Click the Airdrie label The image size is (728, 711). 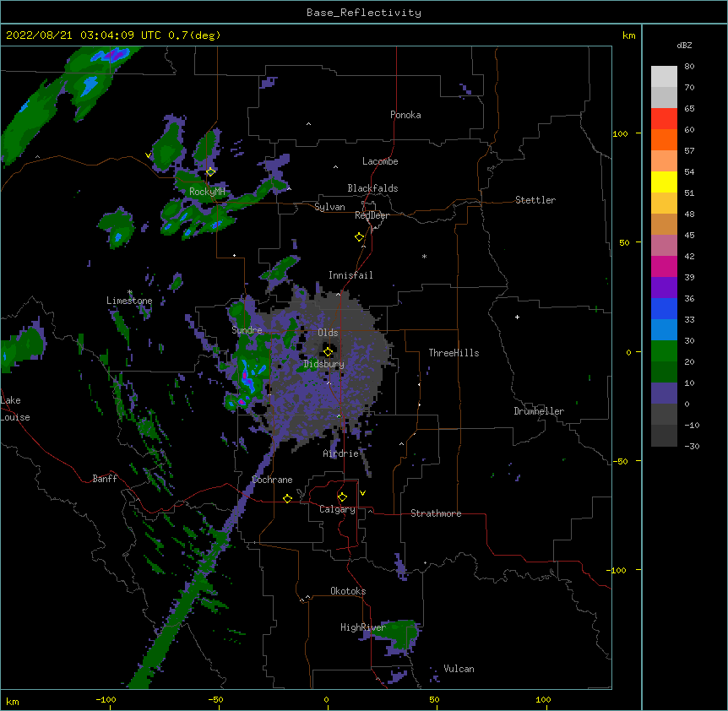(x=341, y=453)
